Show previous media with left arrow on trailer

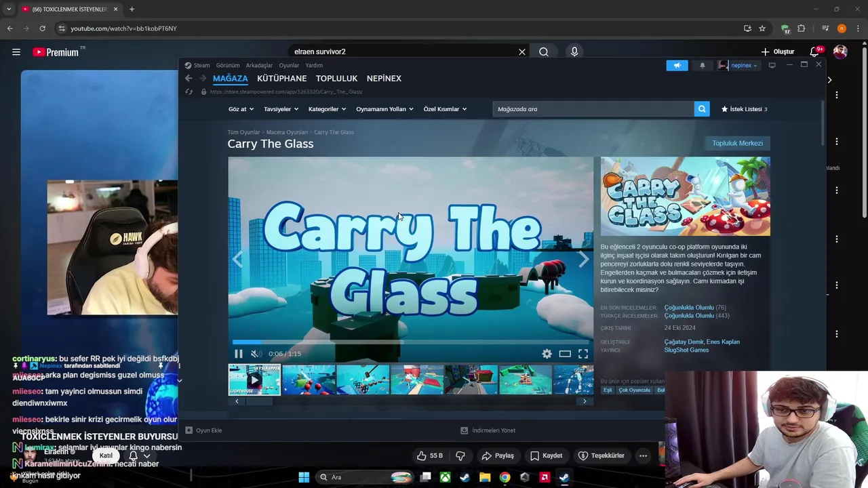click(x=237, y=259)
